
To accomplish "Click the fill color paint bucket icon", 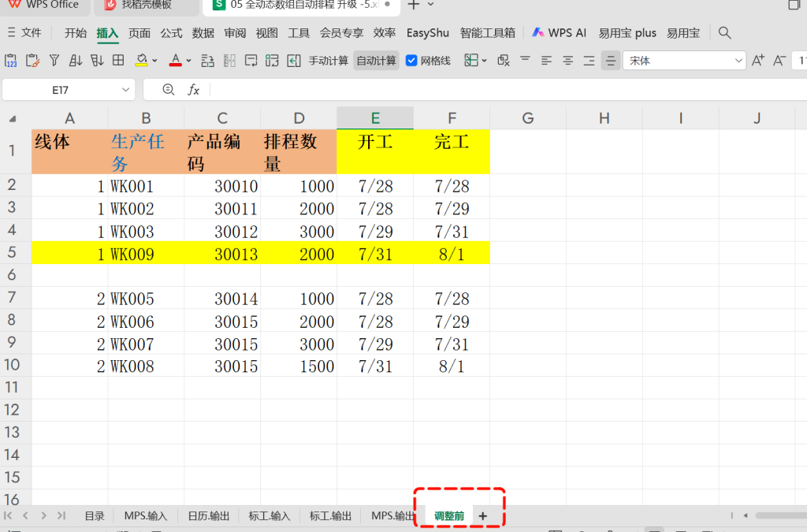I will pyautogui.click(x=141, y=61).
